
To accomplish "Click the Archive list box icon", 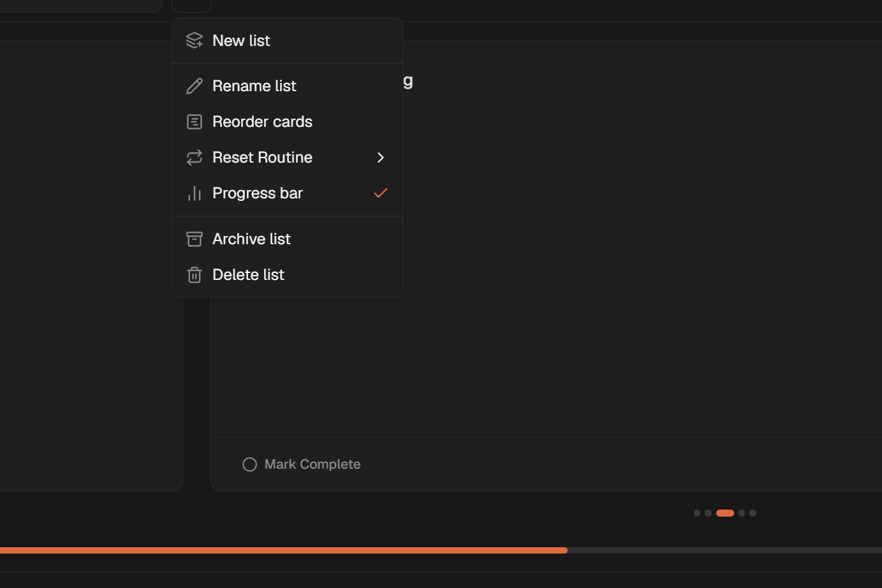I will (195, 239).
